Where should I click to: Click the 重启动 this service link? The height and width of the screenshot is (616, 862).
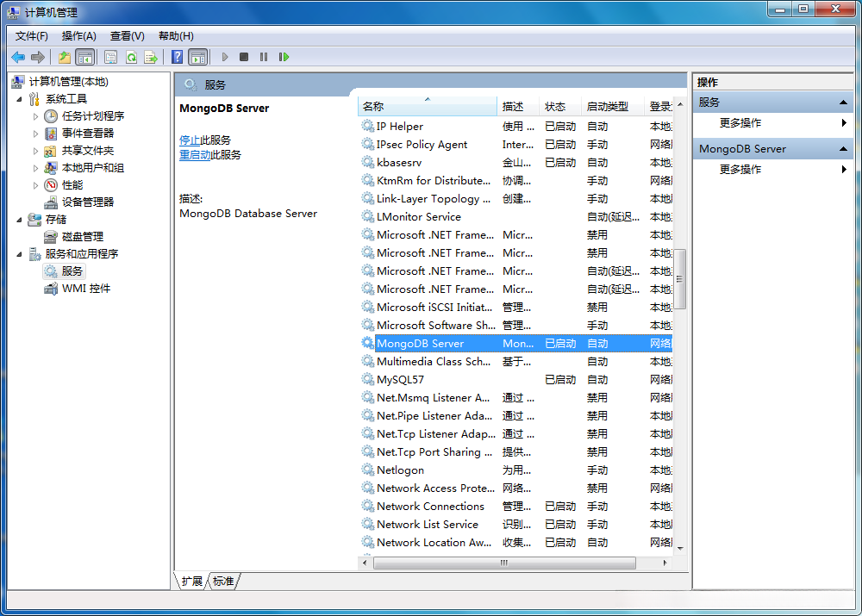(x=195, y=155)
